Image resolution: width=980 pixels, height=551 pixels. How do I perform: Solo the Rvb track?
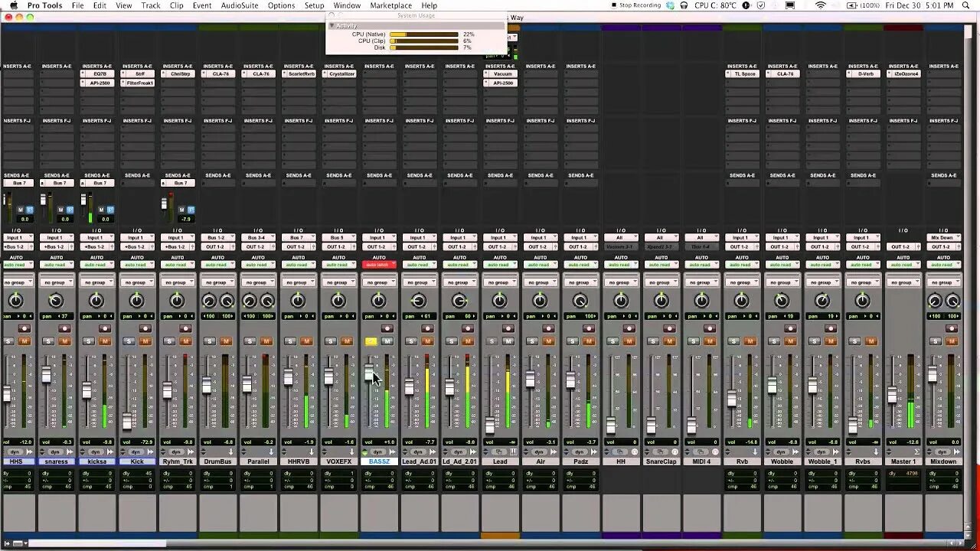pos(734,341)
